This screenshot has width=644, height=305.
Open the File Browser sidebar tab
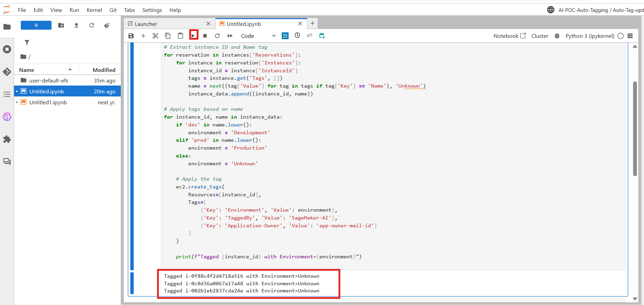tap(7, 27)
